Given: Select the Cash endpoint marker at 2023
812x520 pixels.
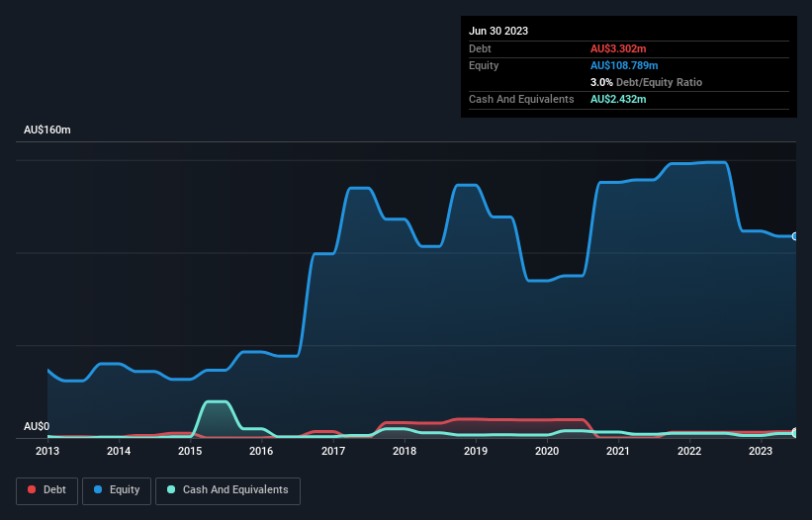Looking at the screenshot, I should click(x=795, y=433).
